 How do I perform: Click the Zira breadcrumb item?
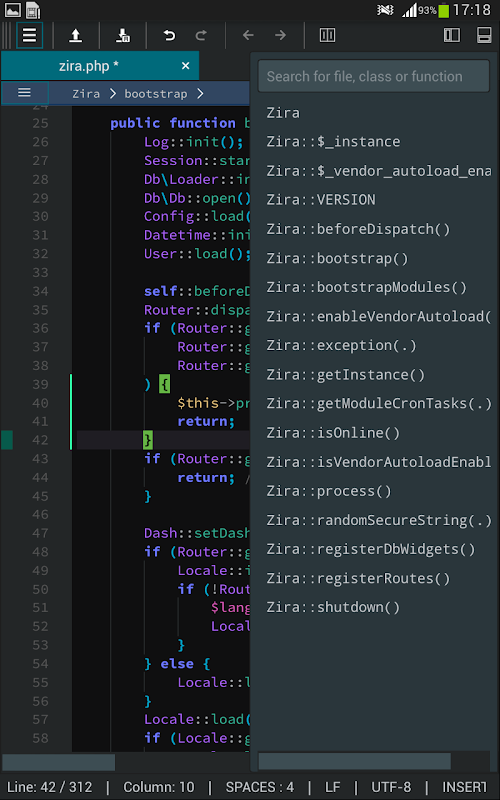coord(86,94)
